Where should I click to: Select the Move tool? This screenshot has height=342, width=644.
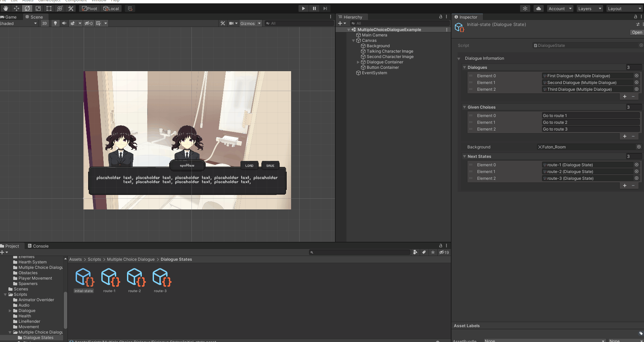(x=16, y=8)
